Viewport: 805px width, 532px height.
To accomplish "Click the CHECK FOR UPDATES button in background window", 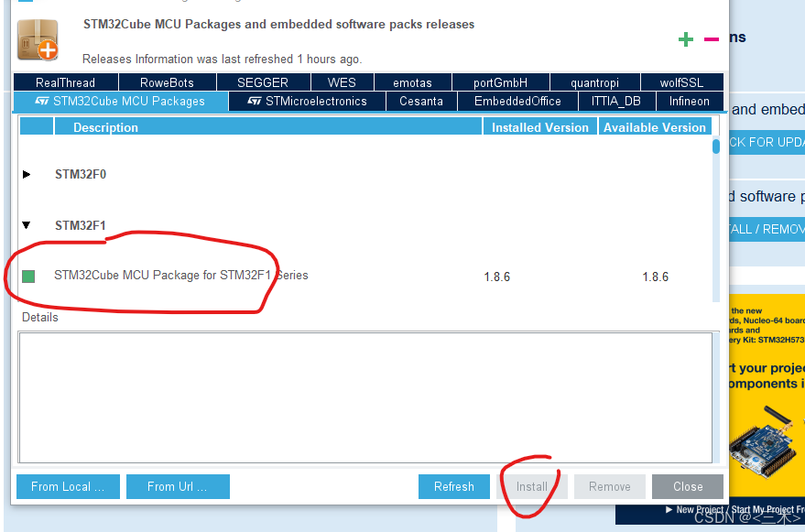I will tap(767, 142).
